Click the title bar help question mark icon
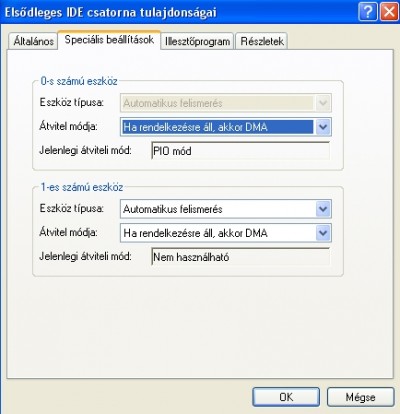Image resolution: width=400 pixels, height=414 pixels. click(x=368, y=12)
